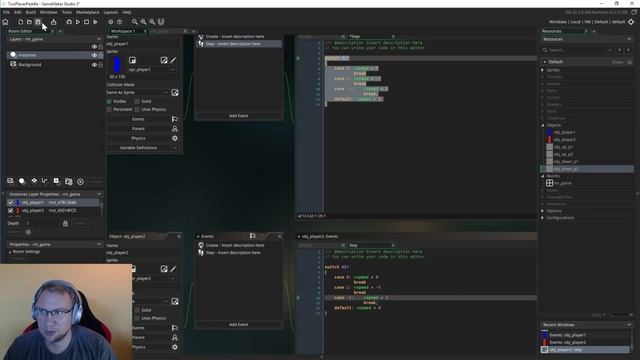Run the game with play icon
This screenshot has height=360, width=640.
[x=78, y=22]
